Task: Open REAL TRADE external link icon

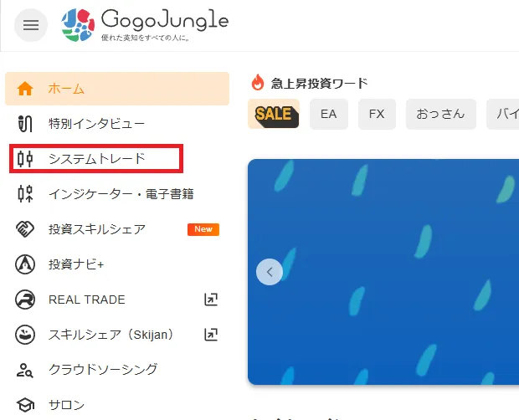Action: click(211, 300)
